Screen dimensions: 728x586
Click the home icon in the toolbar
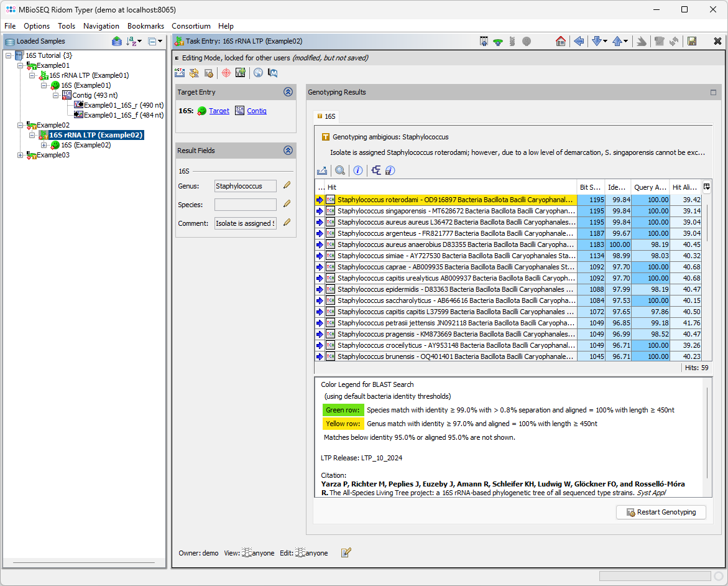(561, 42)
